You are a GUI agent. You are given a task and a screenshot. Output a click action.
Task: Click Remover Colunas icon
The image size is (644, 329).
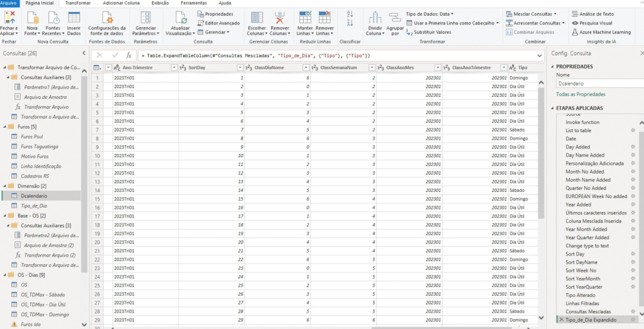(x=280, y=18)
